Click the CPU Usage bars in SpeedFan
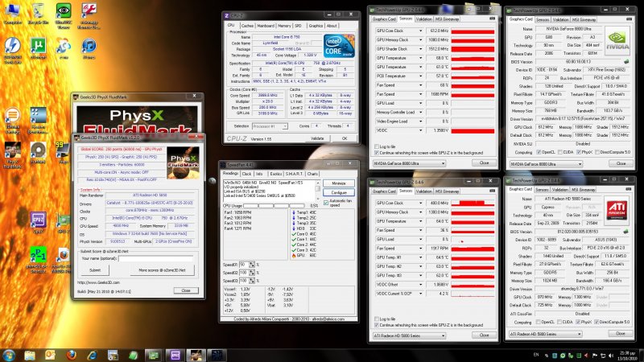Viewport: 644px width, 362px height. tap(274, 206)
